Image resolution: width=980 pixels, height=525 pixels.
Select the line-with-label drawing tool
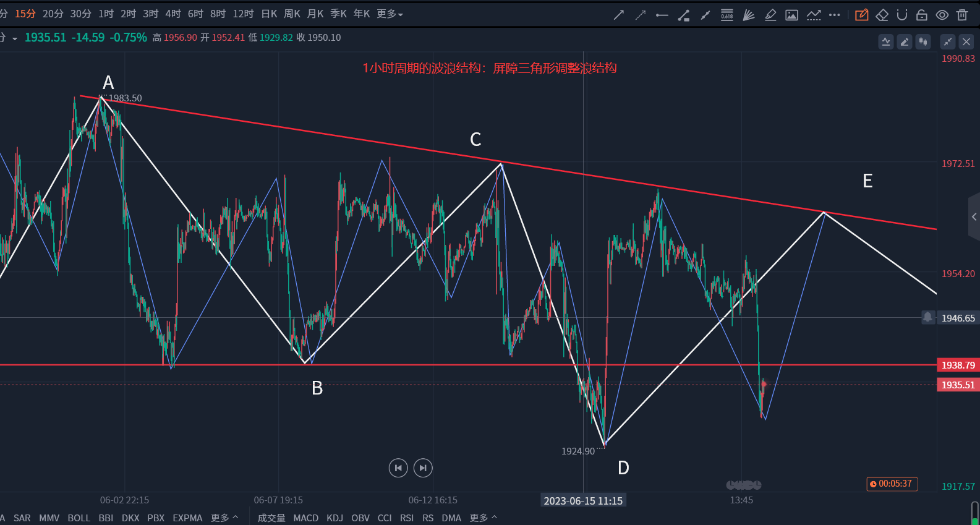[684, 15]
